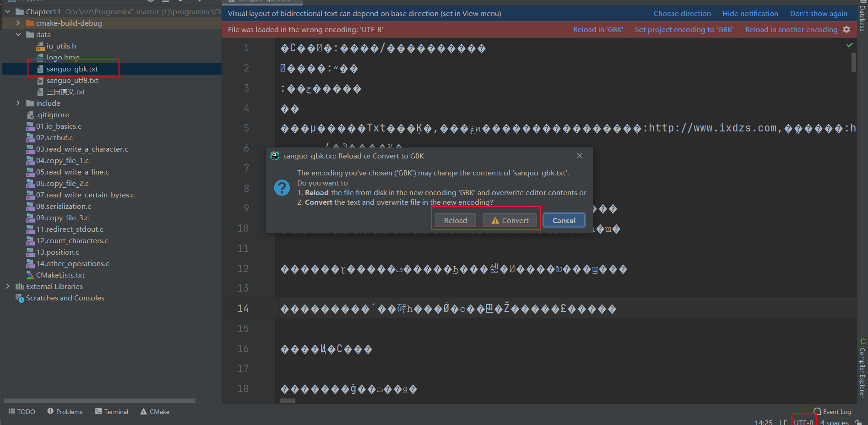
Task: Click Reload in 'GBK' link
Action: pos(598,30)
